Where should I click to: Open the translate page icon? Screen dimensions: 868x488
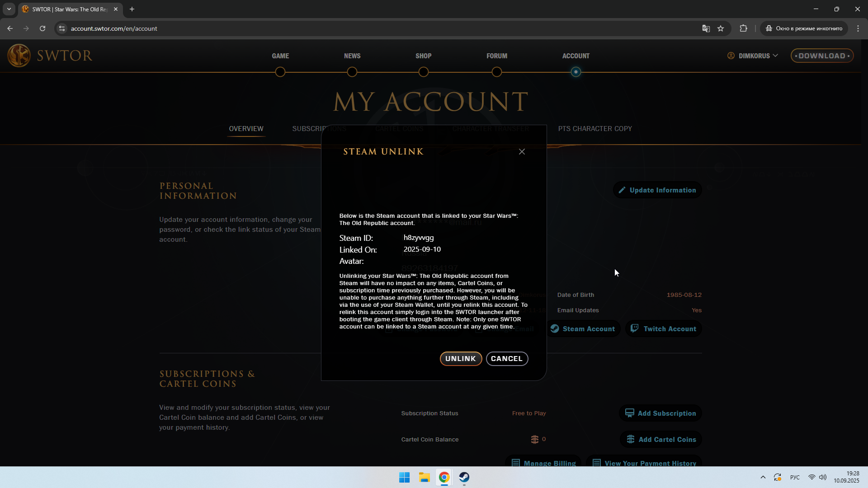tap(706, 28)
